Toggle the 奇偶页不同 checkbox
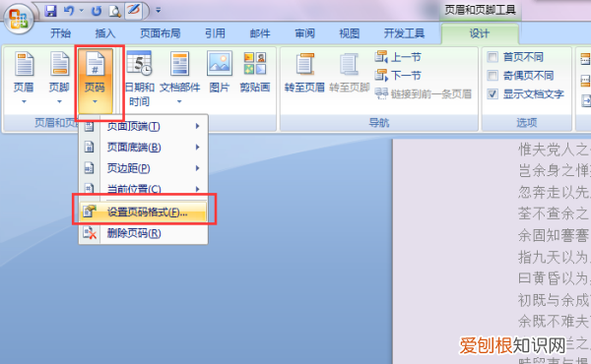 pos(492,76)
